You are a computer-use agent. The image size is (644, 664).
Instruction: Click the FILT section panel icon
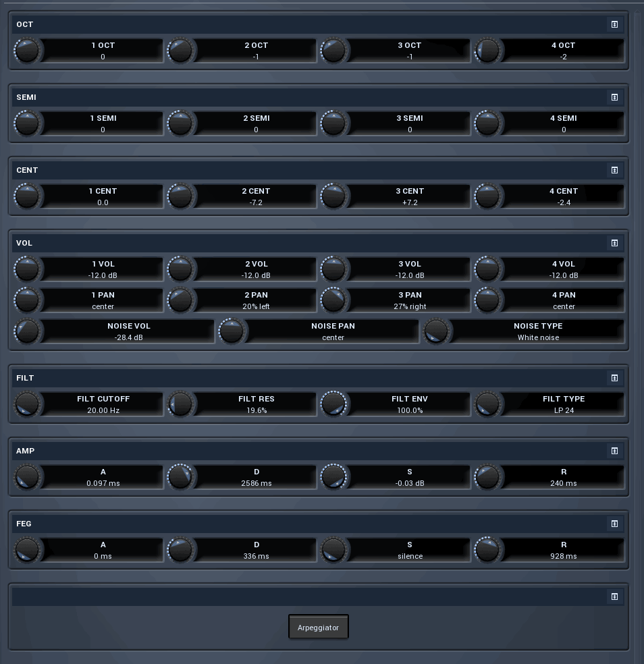tap(614, 378)
